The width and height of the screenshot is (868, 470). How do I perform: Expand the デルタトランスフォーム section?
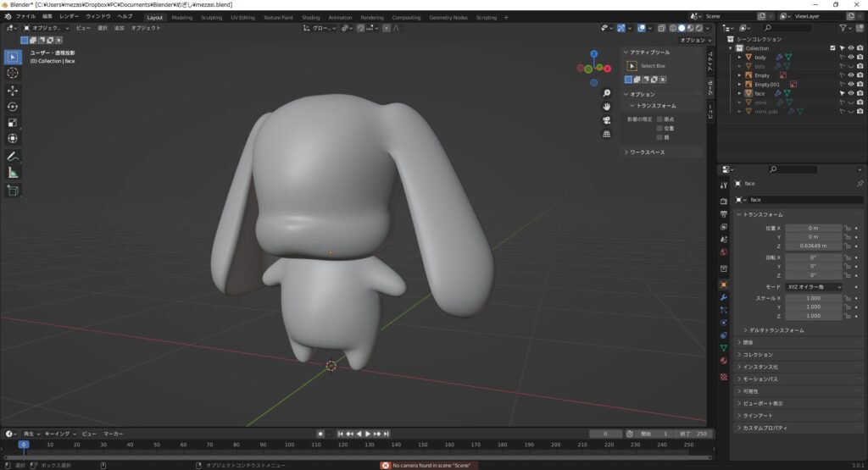776,329
